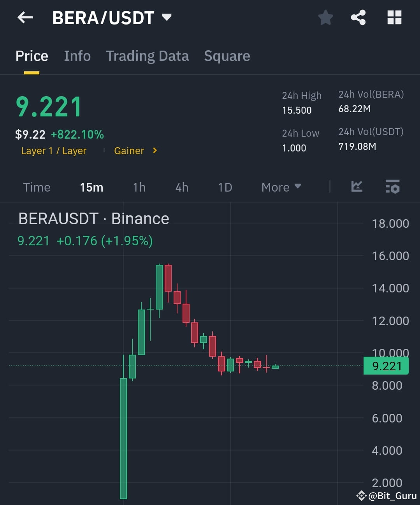Switch to the Trading Data tab
This screenshot has width=420, height=505.
pyautogui.click(x=147, y=56)
